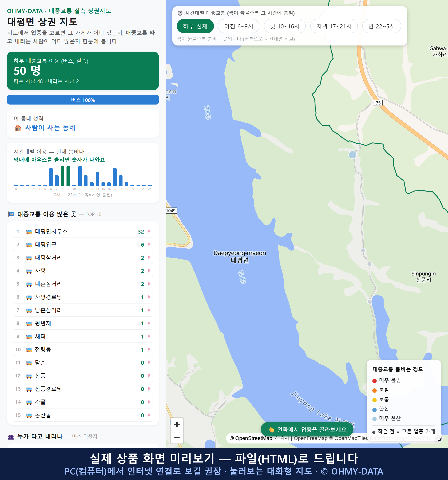
Task: Switch to 낮 10~16시 time filter
Action: tap(285, 26)
